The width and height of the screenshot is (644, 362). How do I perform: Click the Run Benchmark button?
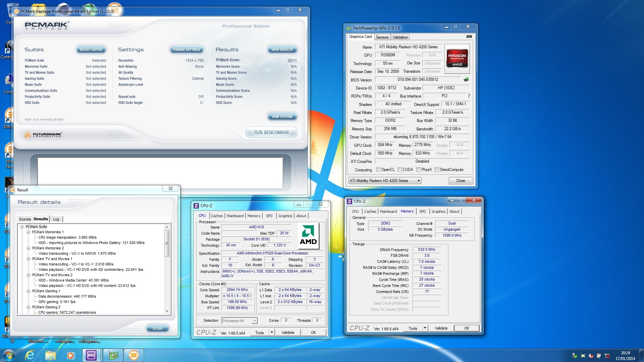click(x=272, y=132)
